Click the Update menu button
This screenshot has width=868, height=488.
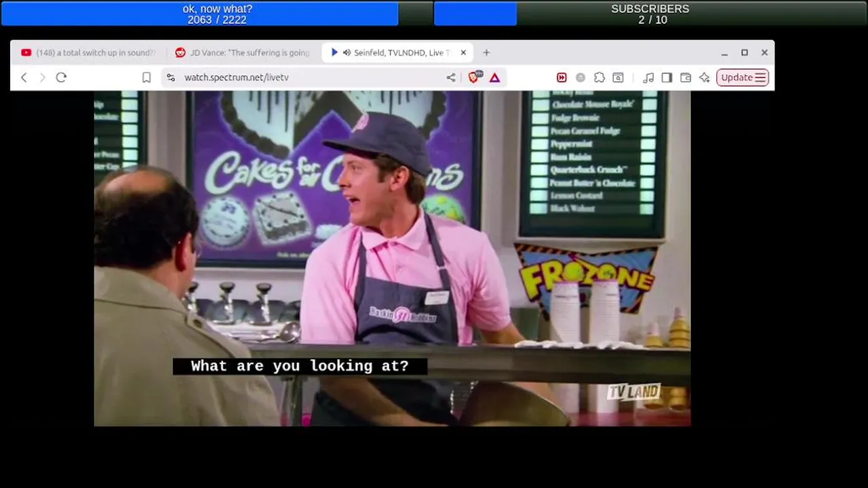[x=743, y=77]
